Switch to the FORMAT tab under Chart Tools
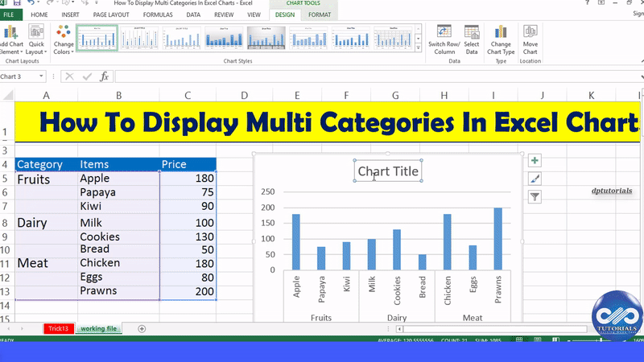Screen dimensions: 644x362 coord(320,14)
